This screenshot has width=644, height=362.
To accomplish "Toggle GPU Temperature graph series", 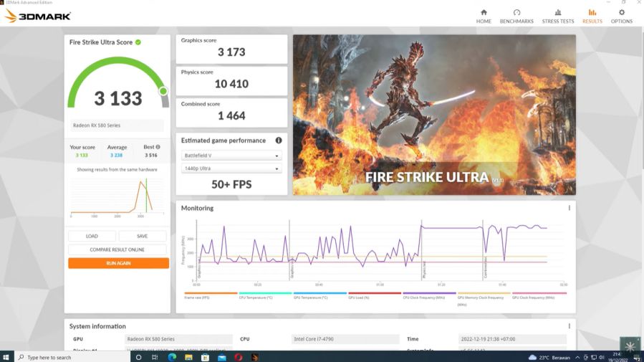I will tap(320, 295).
